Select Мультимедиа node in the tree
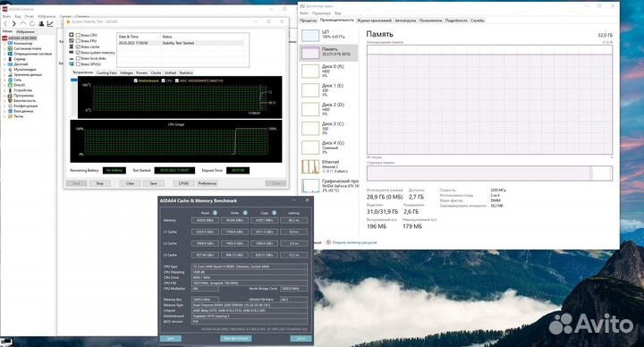644x347 pixels. [25, 70]
